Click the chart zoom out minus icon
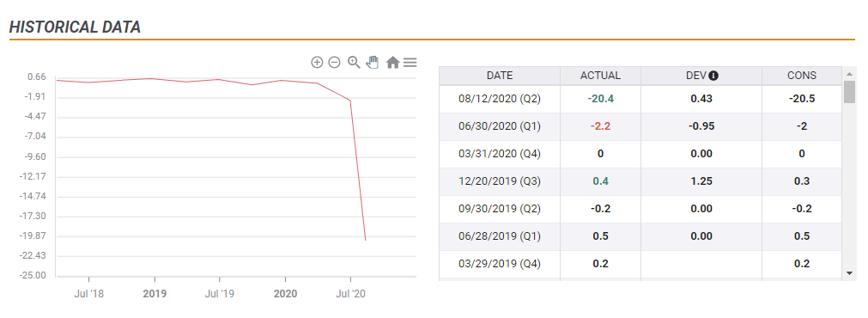Image resolution: width=868 pixels, height=318 pixels. (334, 63)
